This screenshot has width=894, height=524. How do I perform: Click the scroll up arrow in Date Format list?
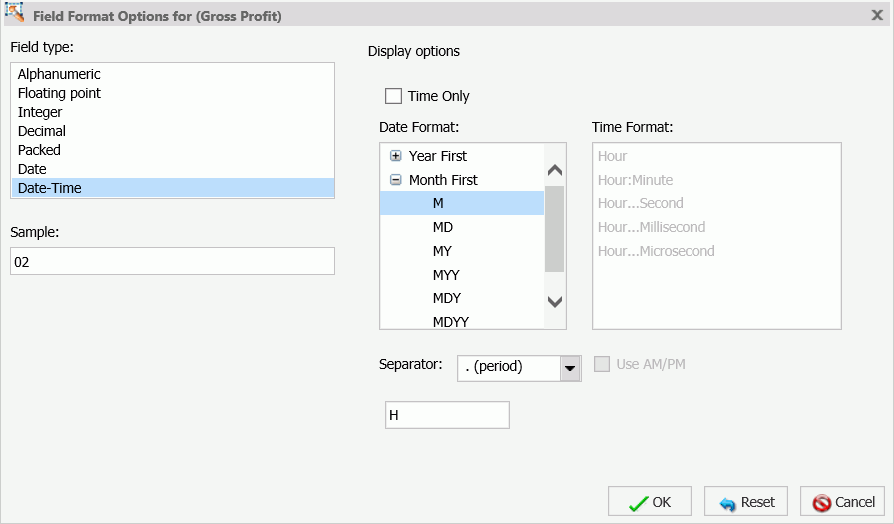click(x=555, y=170)
